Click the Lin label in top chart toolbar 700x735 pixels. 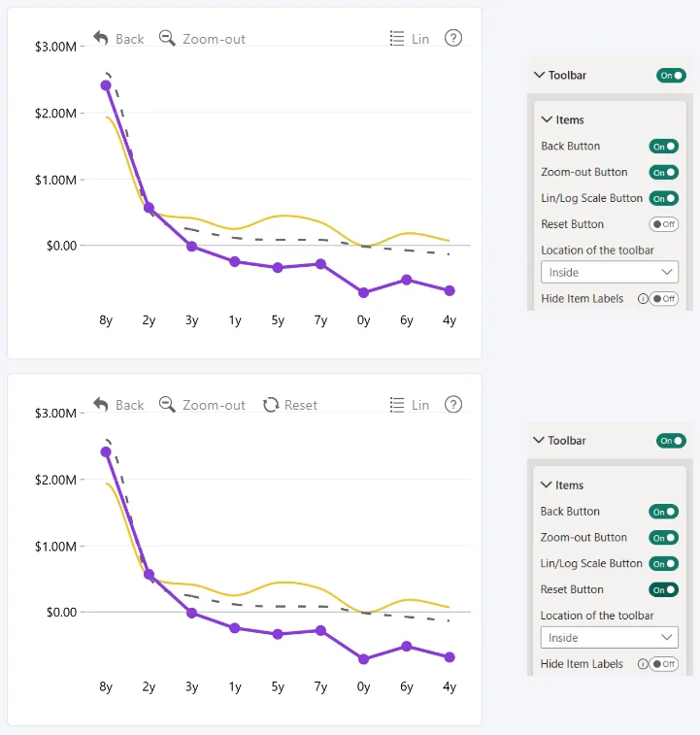click(420, 39)
